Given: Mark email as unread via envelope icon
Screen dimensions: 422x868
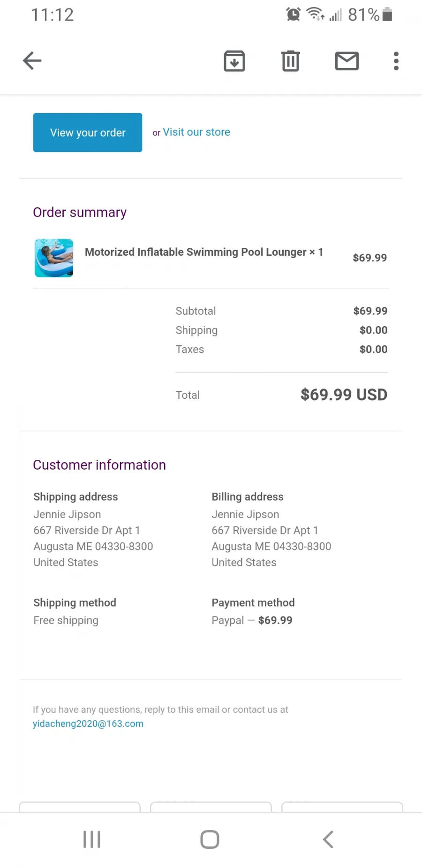Looking at the screenshot, I should [x=347, y=61].
